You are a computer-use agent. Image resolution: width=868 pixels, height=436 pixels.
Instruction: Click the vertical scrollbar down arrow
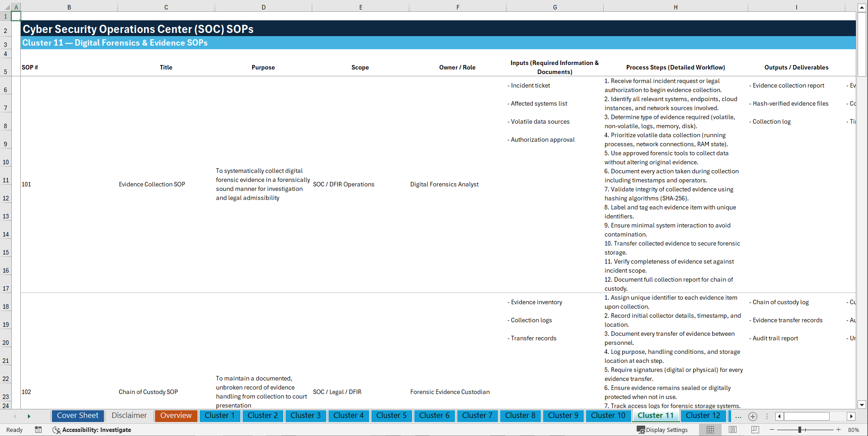(862, 405)
